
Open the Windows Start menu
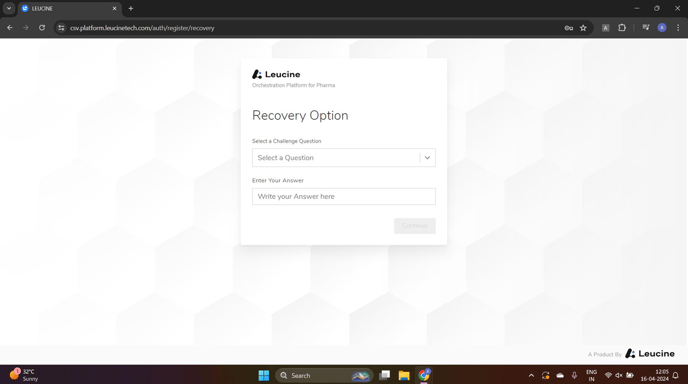pyautogui.click(x=264, y=375)
